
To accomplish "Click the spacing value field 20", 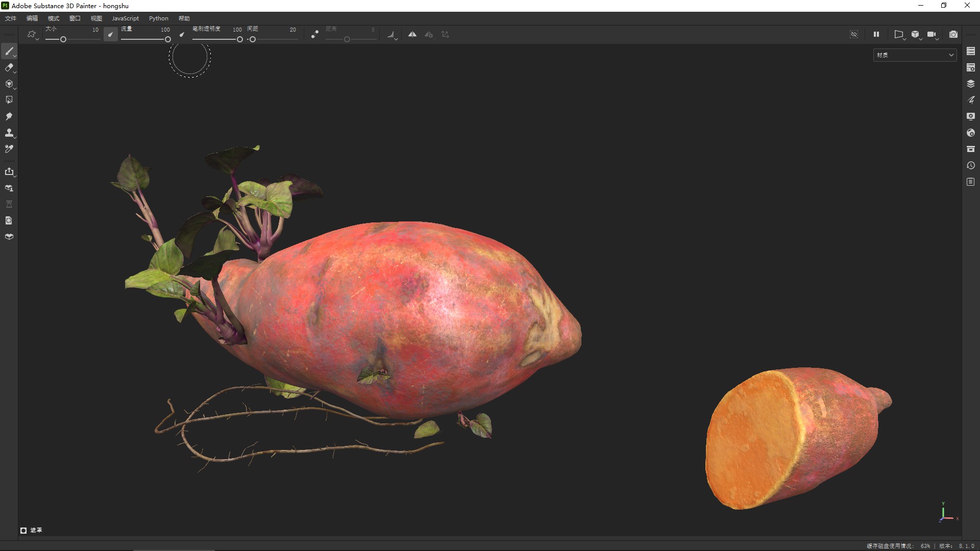I will coord(293,30).
